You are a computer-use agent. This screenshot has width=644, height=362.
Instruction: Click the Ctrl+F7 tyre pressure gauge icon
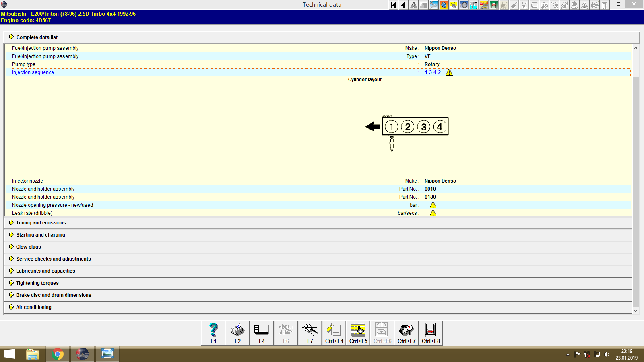click(407, 333)
